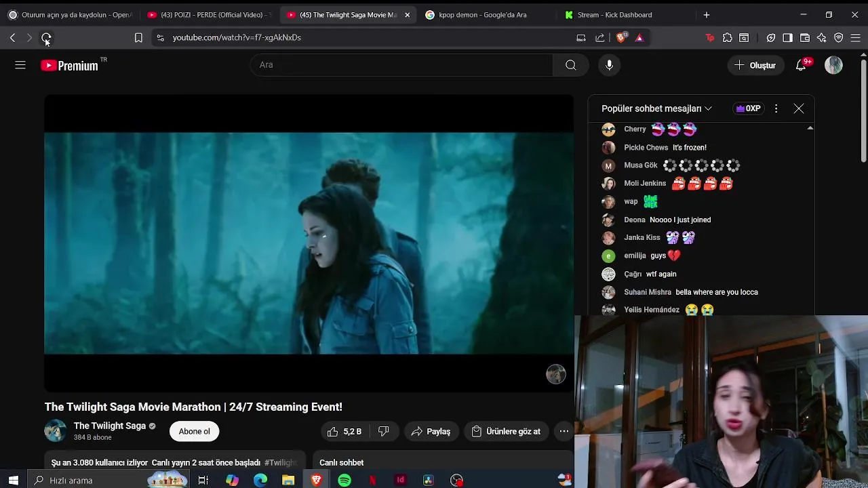Click the channel watermark on the video
The height and width of the screenshot is (488, 868).
(x=556, y=374)
